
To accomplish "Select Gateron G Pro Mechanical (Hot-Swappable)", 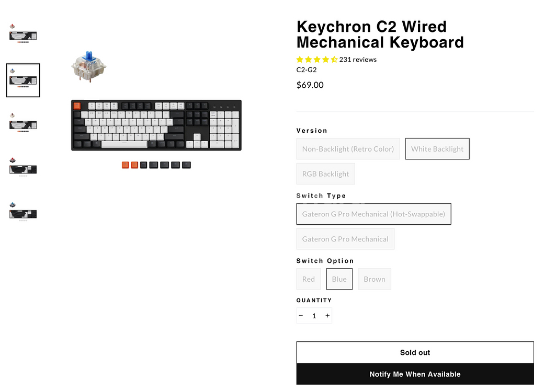I will (373, 214).
